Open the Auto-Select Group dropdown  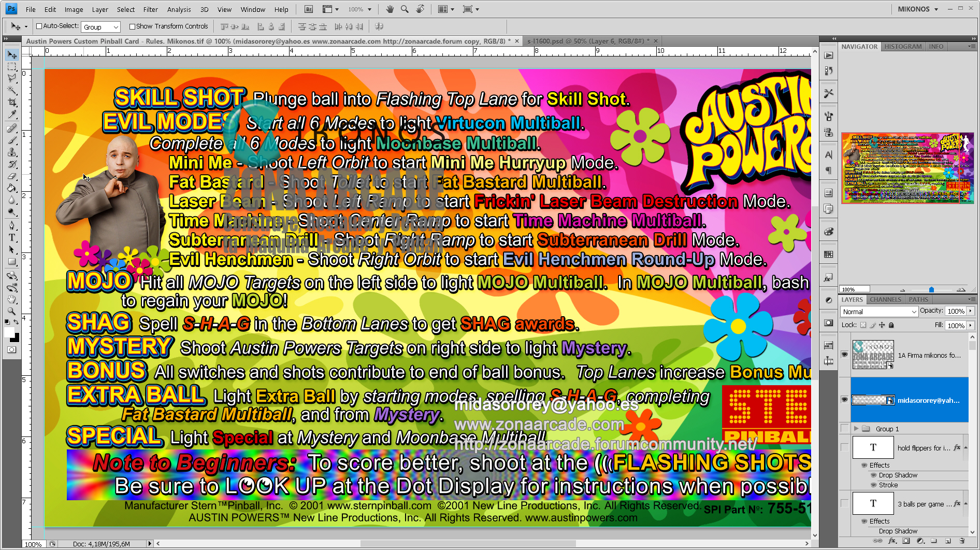point(101,27)
